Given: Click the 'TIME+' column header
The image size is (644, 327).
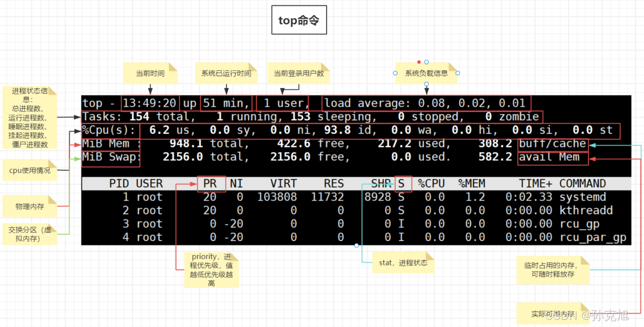Looking at the screenshot, I should click(x=536, y=184).
